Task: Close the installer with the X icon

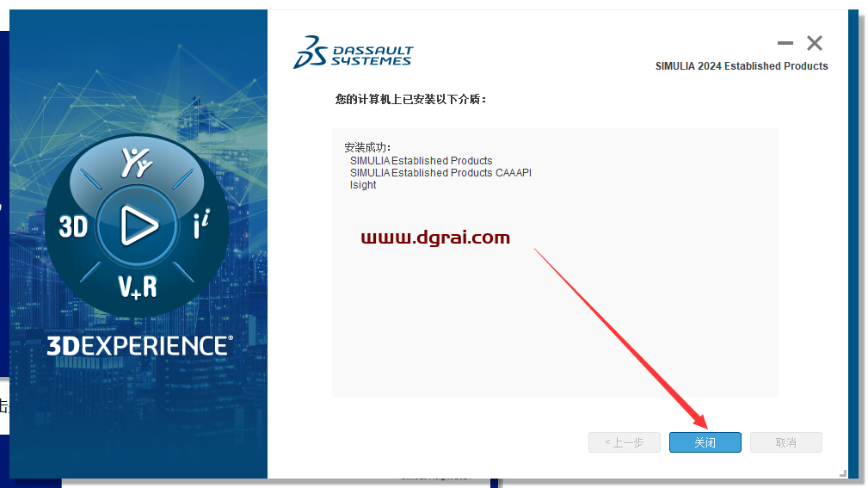Action: pos(815,43)
